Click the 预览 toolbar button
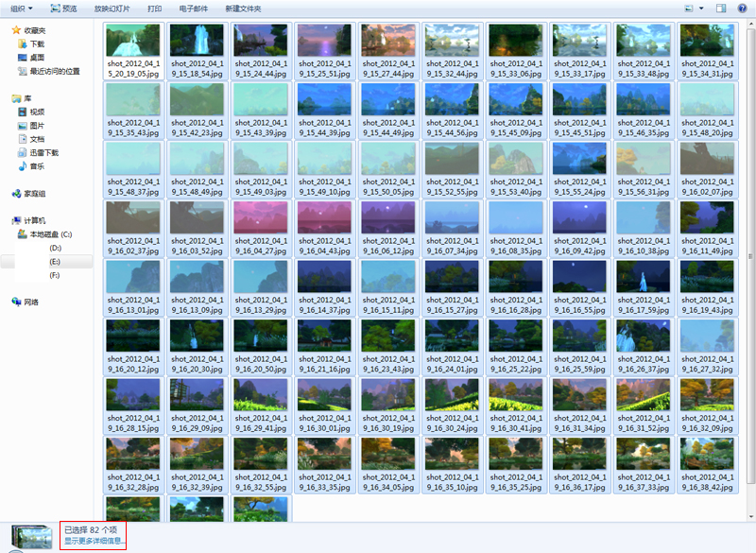Image resolution: width=756 pixels, height=553 pixels. tap(63, 9)
